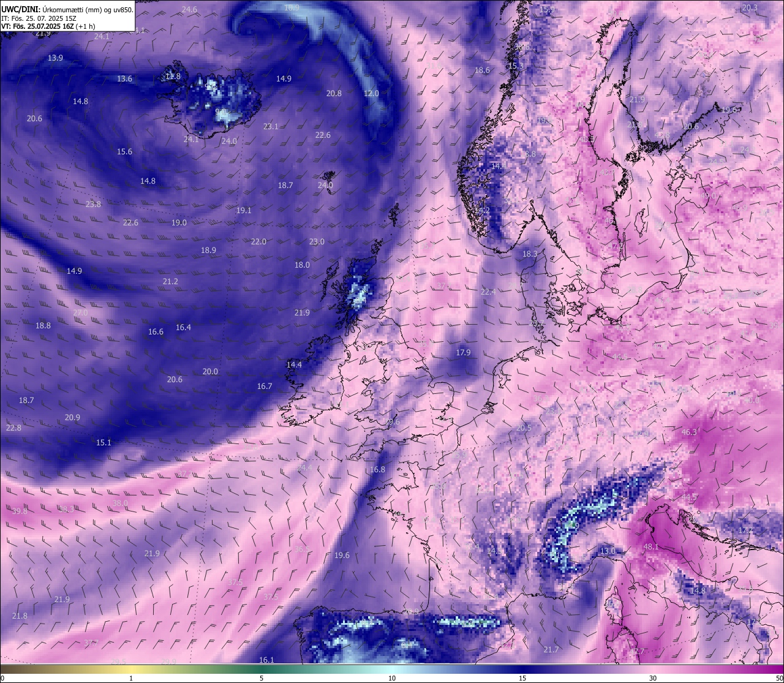
Task: Click the color bar label '50'
Action: (779, 678)
